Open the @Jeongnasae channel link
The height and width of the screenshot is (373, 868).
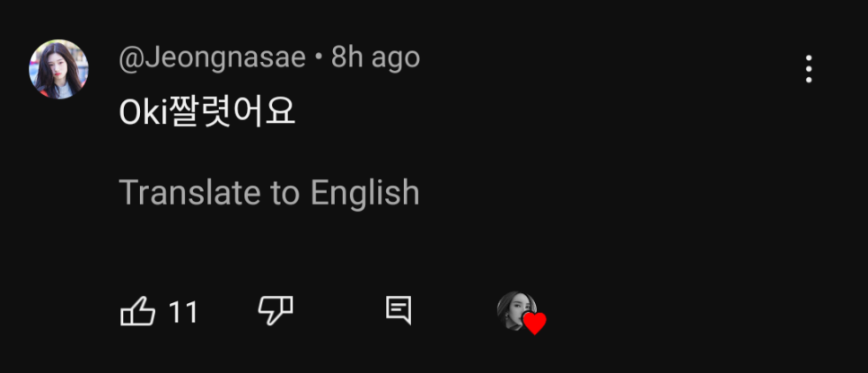[214, 58]
